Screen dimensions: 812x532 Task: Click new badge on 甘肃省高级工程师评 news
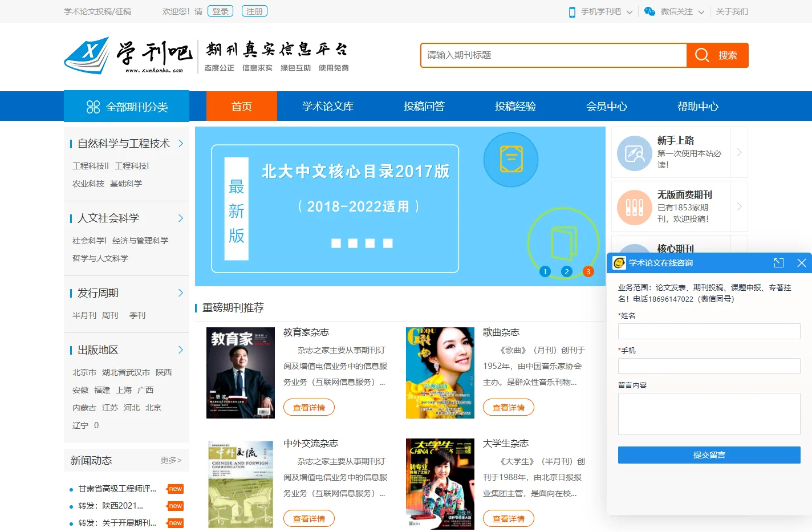[x=176, y=489]
